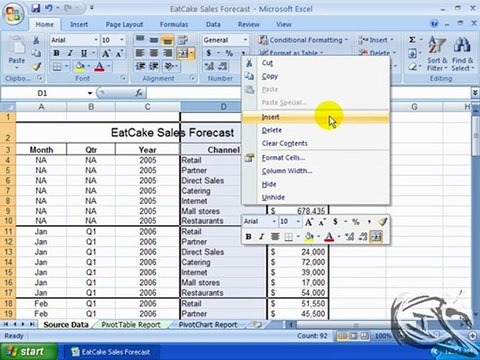Viewport: 480px width, 360px height.
Task: Toggle Align Text Left in the ribbon
Action: pyautogui.click(x=140, y=53)
